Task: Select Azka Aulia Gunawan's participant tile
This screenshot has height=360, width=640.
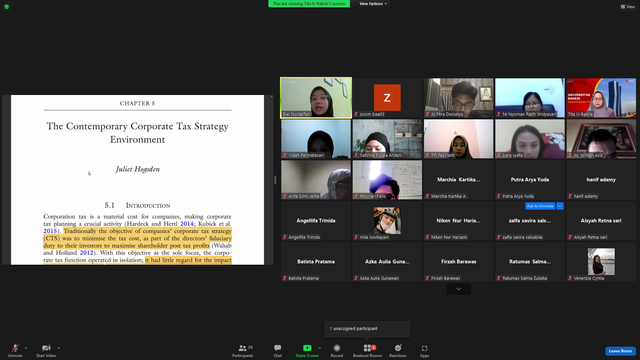Action: [x=387, y=262]
